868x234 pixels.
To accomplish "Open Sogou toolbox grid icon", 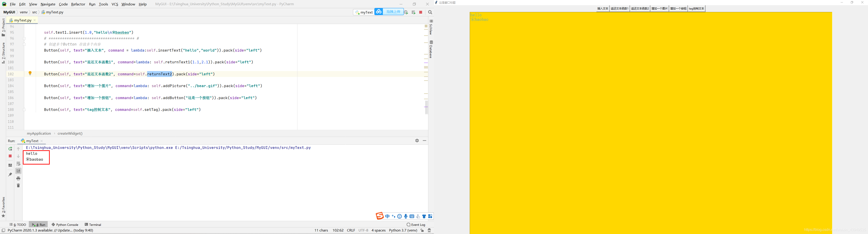I will (430, 217).
